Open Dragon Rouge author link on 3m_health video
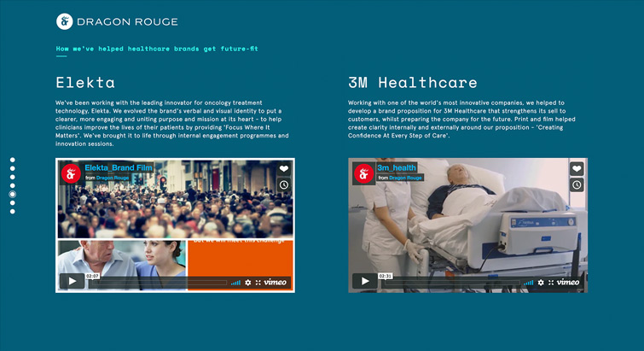Viewport: 644px width, 351px height. [x=405, y=178]
